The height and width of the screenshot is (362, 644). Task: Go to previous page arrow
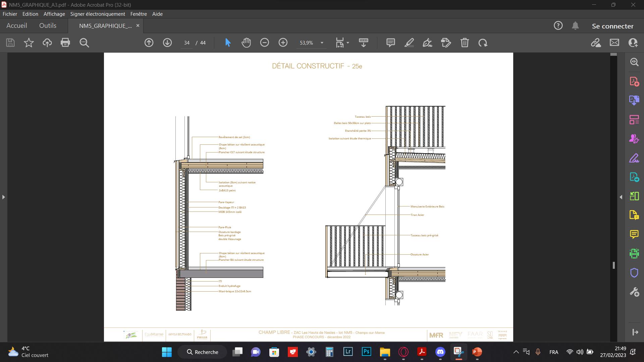click(149, 43)
